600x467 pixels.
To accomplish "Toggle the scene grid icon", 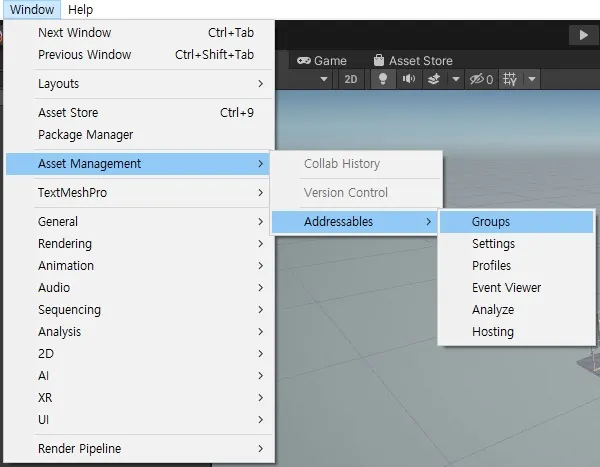I will (510, 79).
